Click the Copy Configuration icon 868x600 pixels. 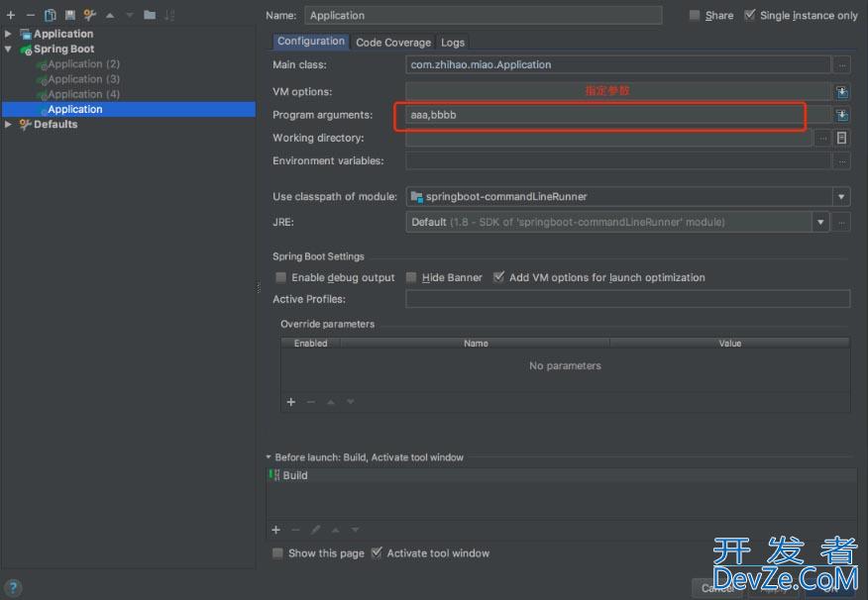[x=50, y=15]
